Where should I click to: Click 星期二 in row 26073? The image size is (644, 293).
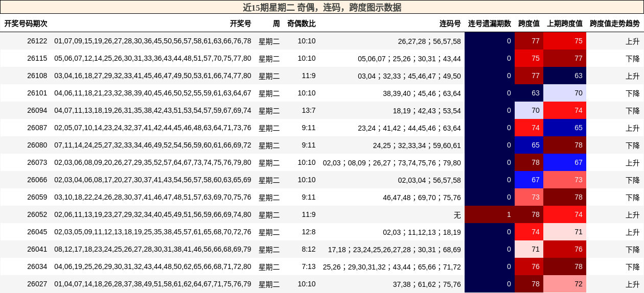point(269,163)
